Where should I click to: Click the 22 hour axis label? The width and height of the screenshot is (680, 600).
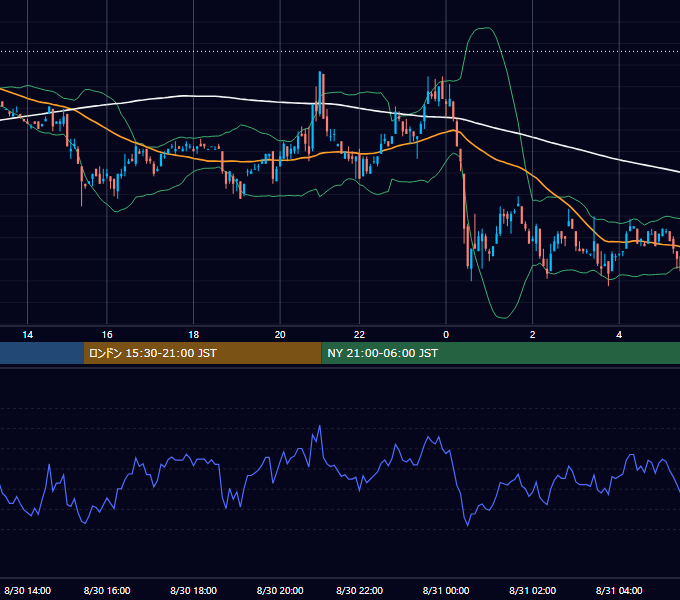tap(359, 335)
